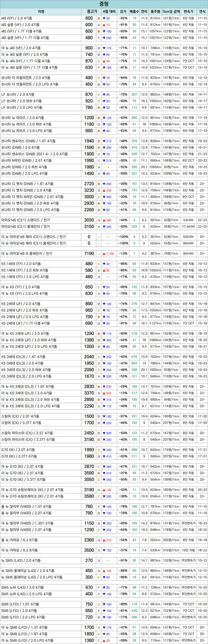Select 'SM5 노바 (L43) / 2.0 4기통' name
The width and height of the screenshot is (208, 644).
click(x=22, y=587)
